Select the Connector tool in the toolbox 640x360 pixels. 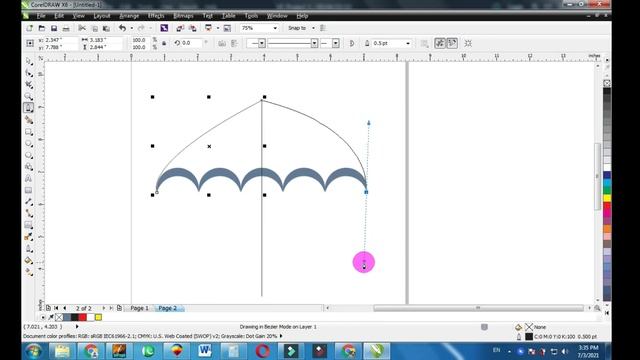[x=29, y=213]
